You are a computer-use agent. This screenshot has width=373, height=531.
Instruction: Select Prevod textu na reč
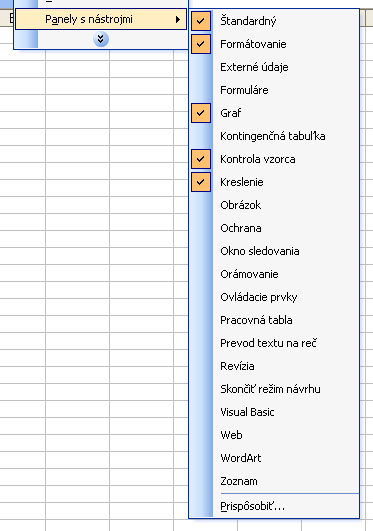click(x=274, y=343)
